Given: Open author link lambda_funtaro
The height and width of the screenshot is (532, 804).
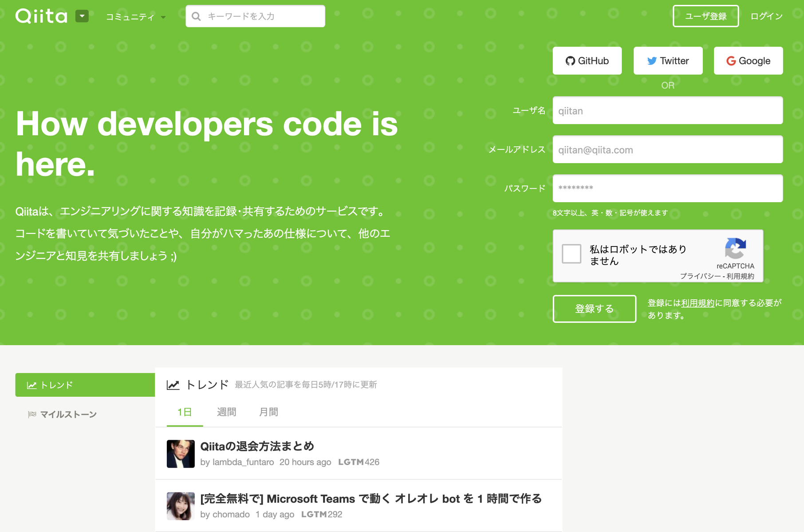Looking at the screenshot, I should point(243,462).
